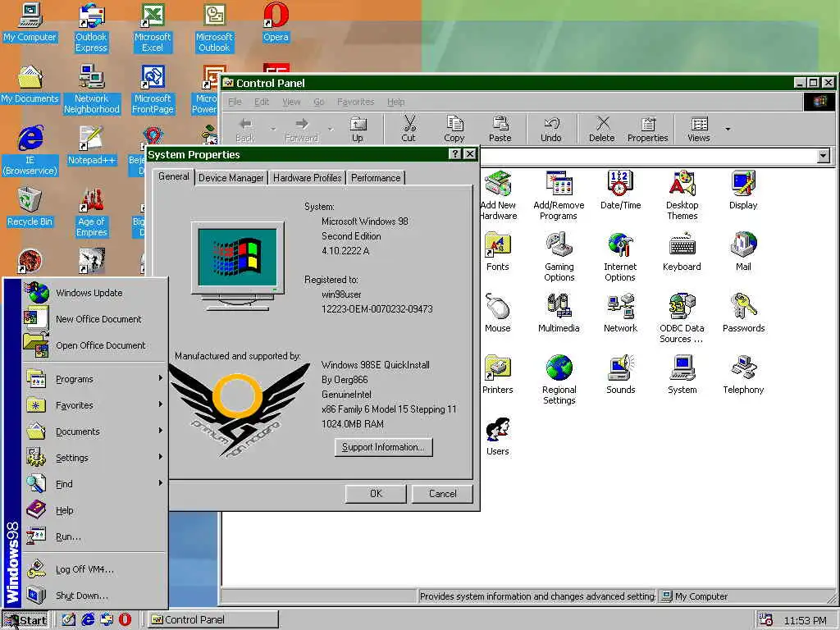Click the Control Panel taskbar button

tap(212, 620)
